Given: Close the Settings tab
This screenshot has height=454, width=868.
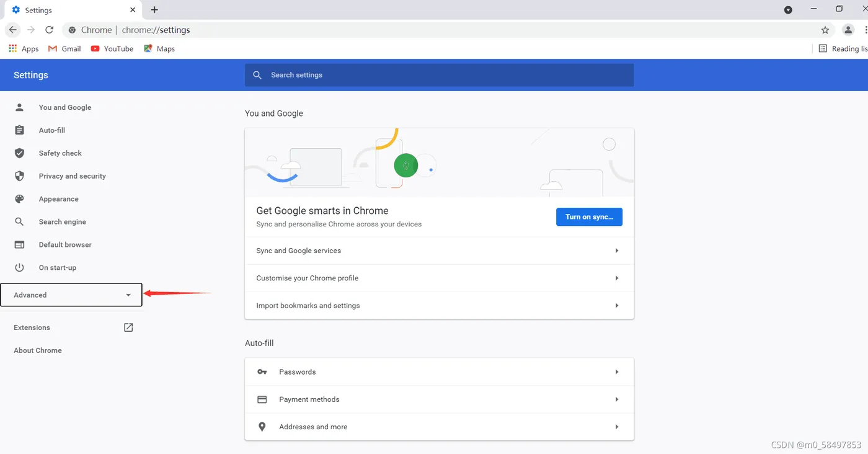Looking at the screenshot, I should click(133, 10).
